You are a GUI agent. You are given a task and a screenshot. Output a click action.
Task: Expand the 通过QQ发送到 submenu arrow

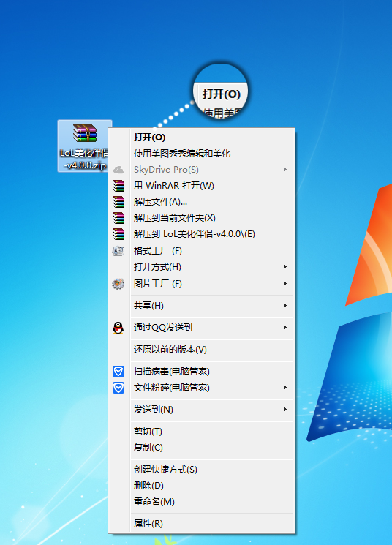click(x=285, y=328)
